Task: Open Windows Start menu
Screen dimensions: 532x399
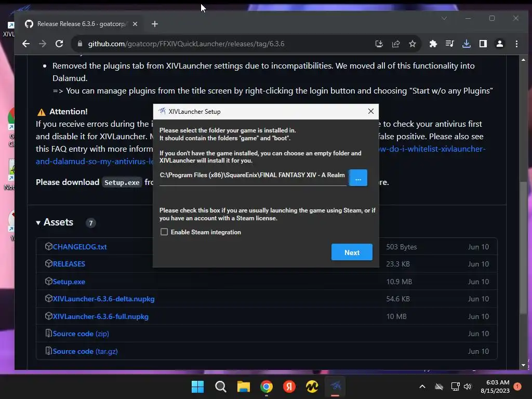Action: pyautogui.click(x=197, y=387)
